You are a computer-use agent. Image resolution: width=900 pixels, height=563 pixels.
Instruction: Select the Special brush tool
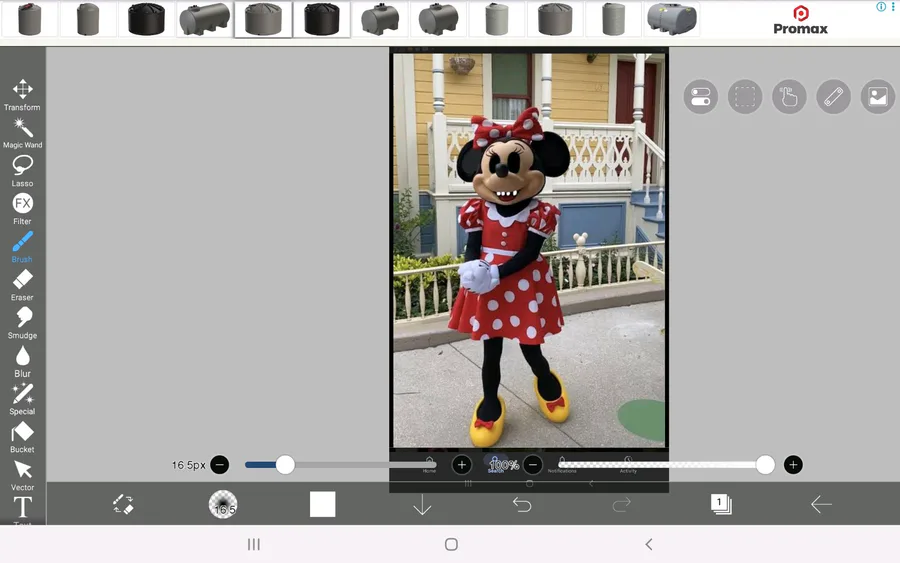pos(22,399)
